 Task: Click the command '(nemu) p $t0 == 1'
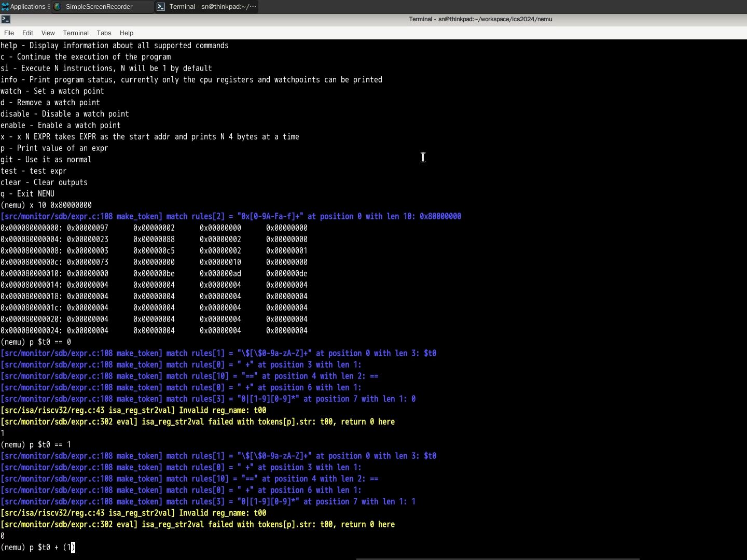[x=36, y=445]
